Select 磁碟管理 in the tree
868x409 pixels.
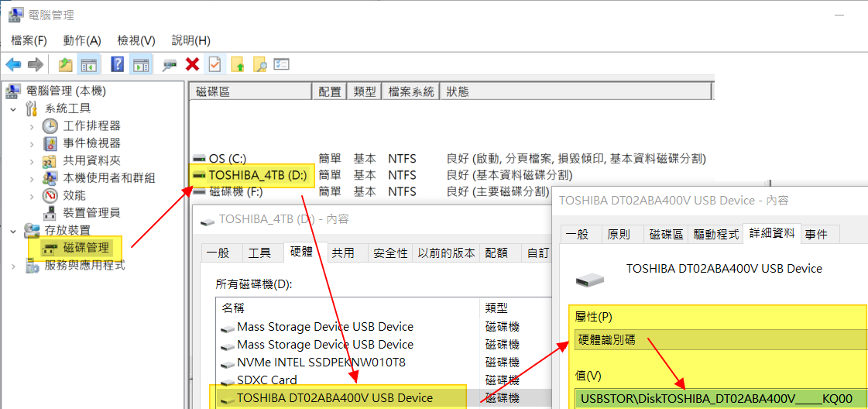click(x=86, y=247)
